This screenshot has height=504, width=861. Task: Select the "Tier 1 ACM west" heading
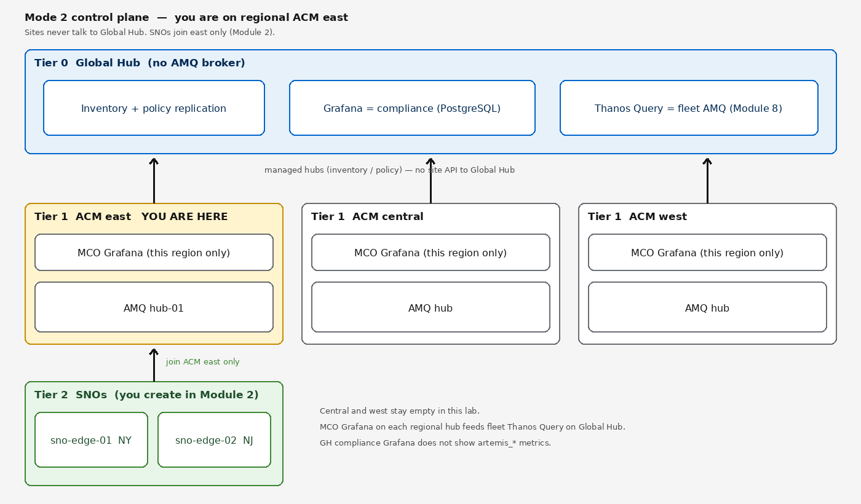coord(637,216)
